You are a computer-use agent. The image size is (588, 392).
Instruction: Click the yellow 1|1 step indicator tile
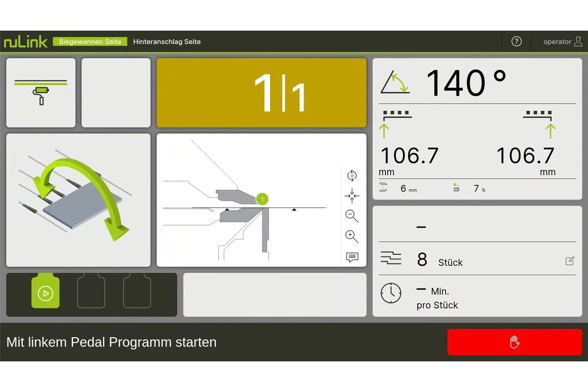coord(262,93)
